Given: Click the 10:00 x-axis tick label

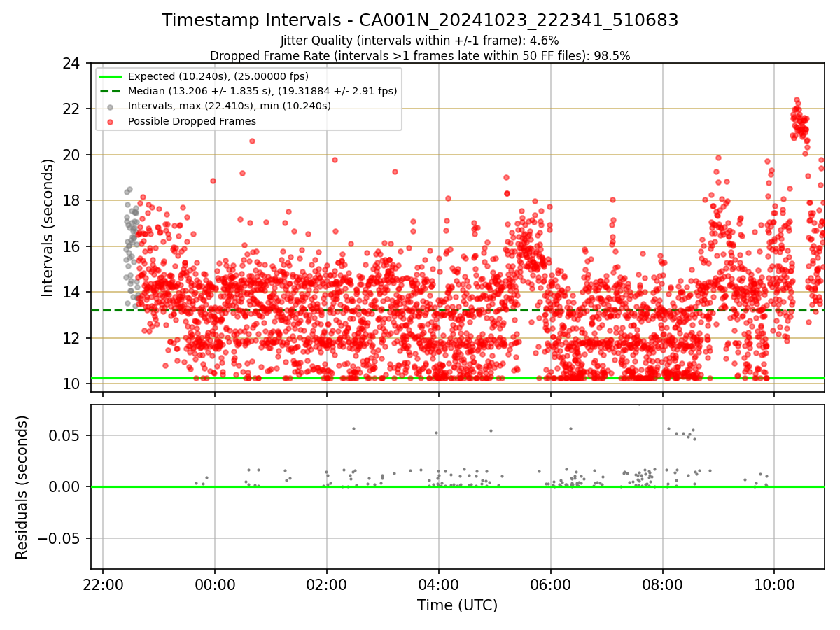Looking at the screenshot, I should [x=774, y=584].
